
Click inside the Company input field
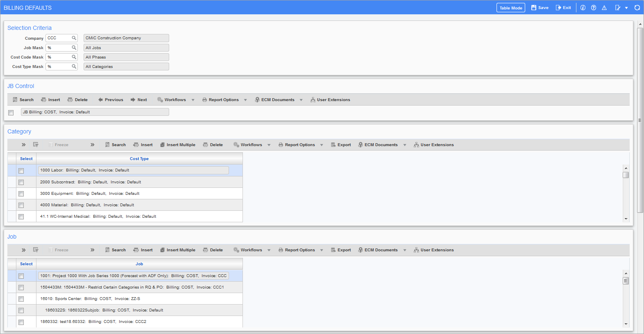tap(59, 38)
